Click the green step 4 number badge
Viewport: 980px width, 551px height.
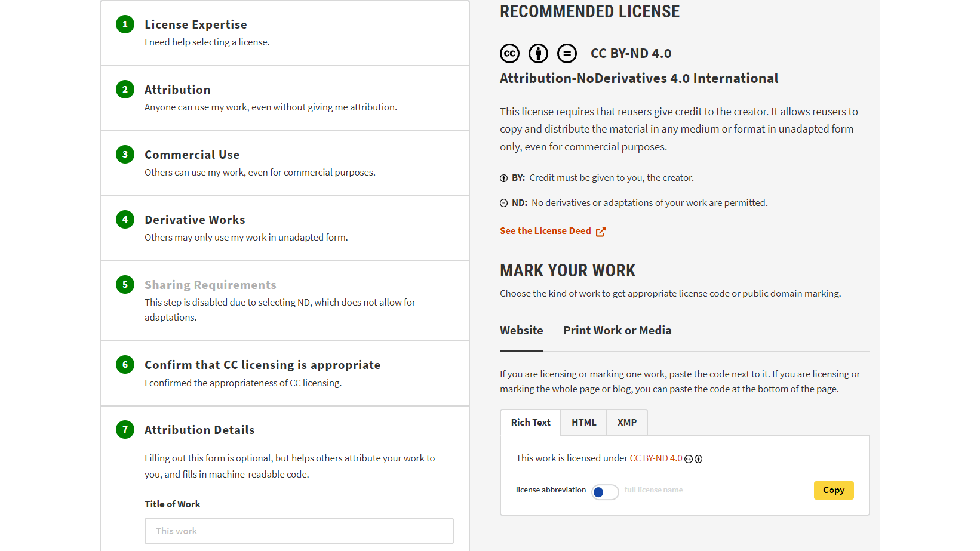125,220
